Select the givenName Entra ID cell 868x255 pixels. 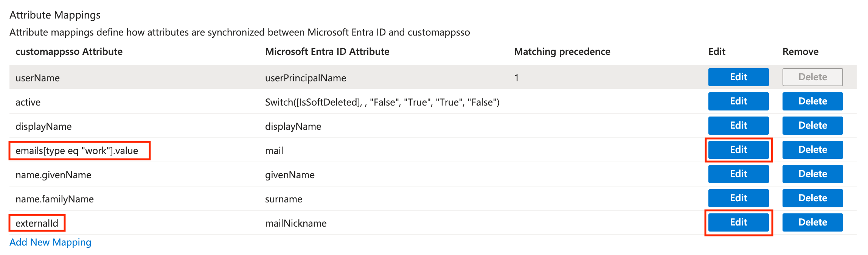coord(290,175)
